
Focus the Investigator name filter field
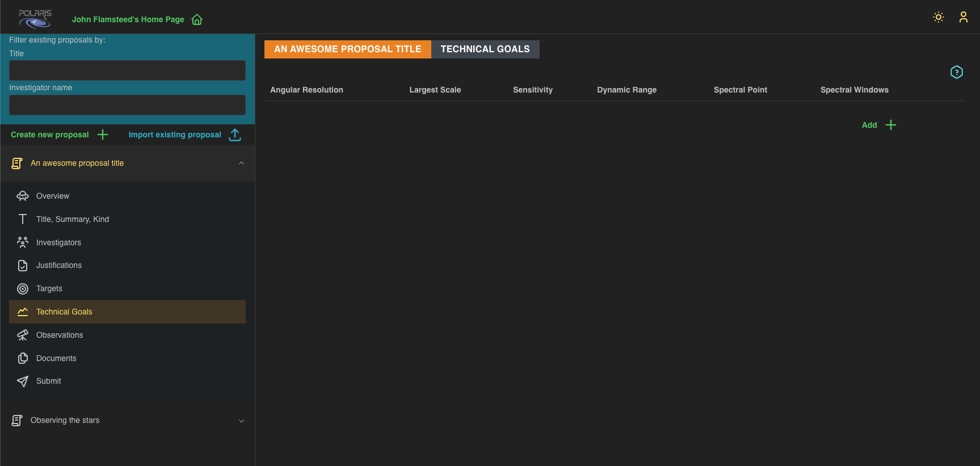127,105
